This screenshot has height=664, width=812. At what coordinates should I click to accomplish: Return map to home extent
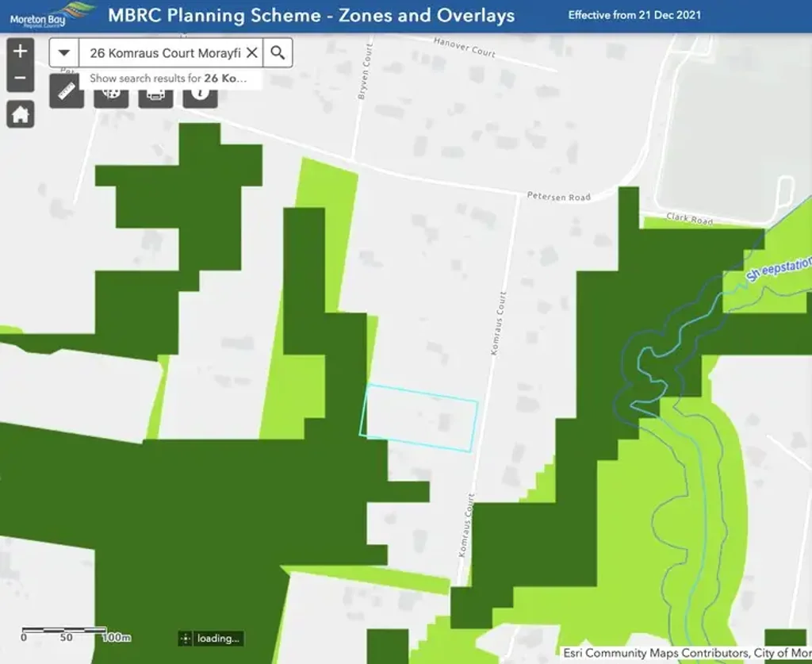click(x=20, y=114)
